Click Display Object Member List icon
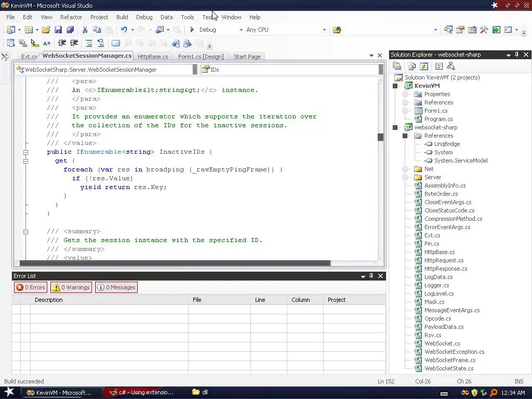532x399 pixels. coord(11,43)
